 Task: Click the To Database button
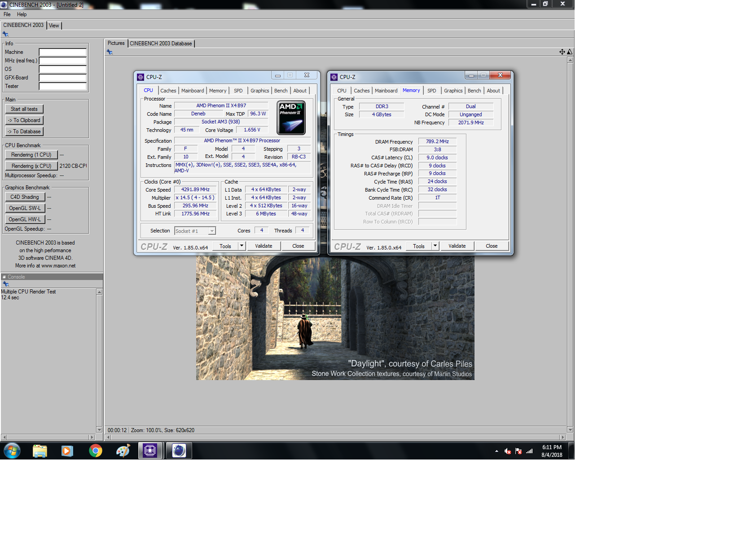click(24, 131)
